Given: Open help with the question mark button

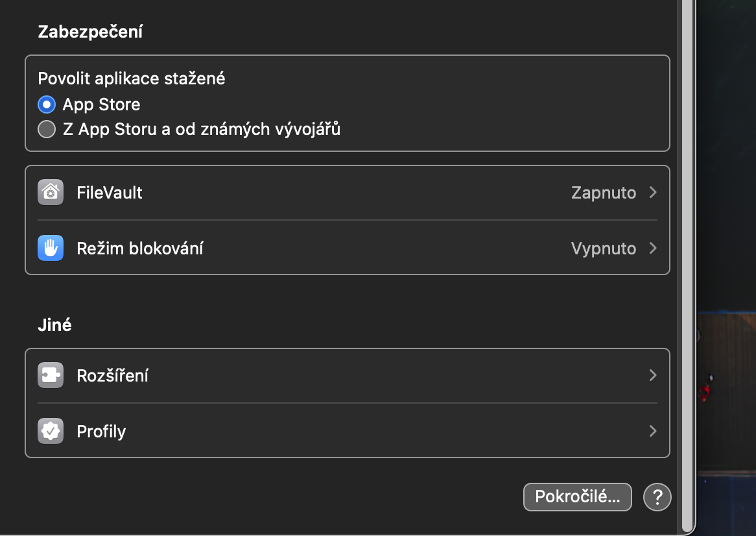Looking at the screenshot, I should tap(657, 497).
